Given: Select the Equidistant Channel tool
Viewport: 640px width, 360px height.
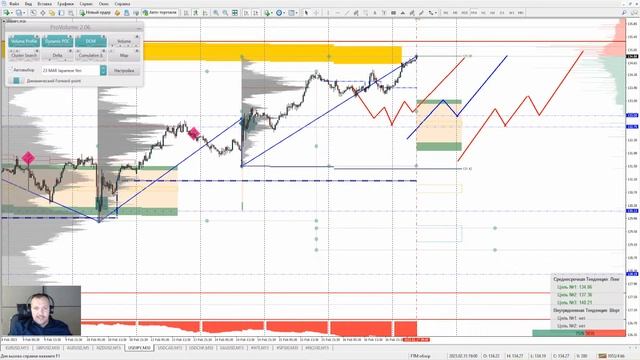Looking at the screenshot, I should tap(356, 13).
